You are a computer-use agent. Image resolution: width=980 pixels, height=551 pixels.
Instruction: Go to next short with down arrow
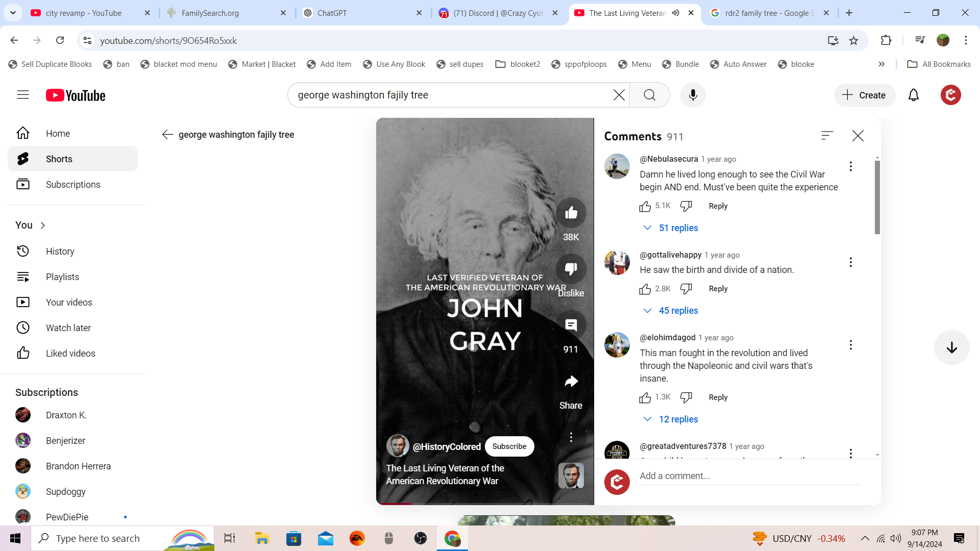coord(951,348)
